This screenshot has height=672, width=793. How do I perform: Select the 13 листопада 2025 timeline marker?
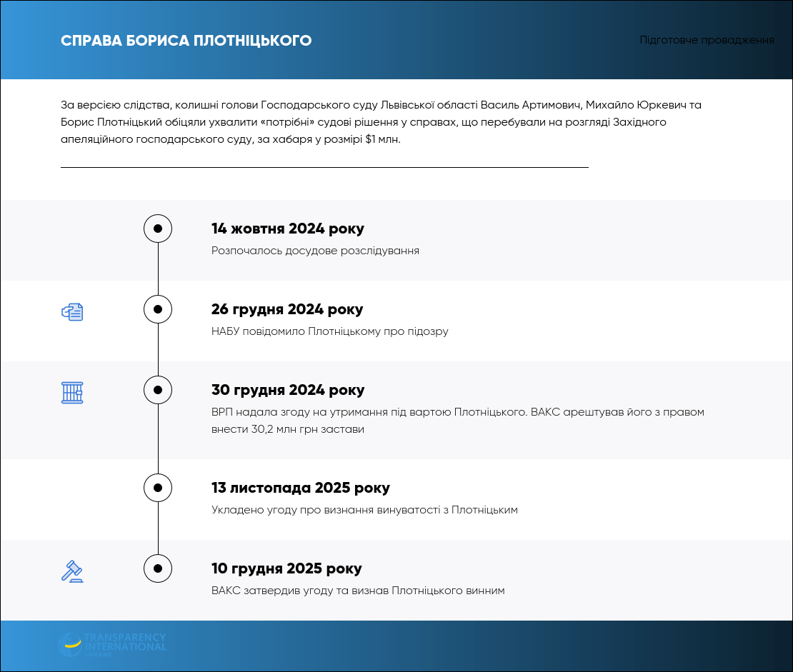[158, 488]
